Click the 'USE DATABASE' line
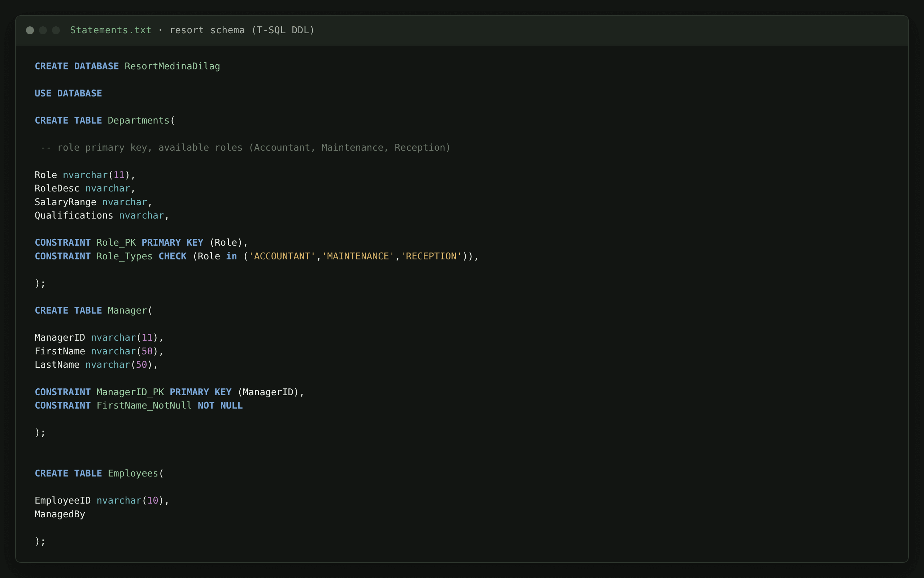The image size is (924, 578). [x=68, y=93]
